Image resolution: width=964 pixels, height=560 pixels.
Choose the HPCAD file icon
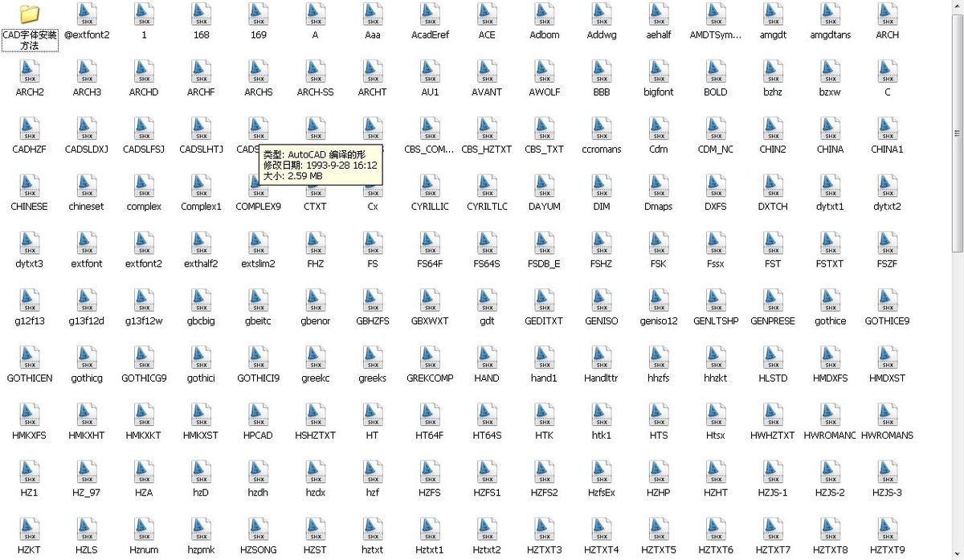tap(258, 415)
